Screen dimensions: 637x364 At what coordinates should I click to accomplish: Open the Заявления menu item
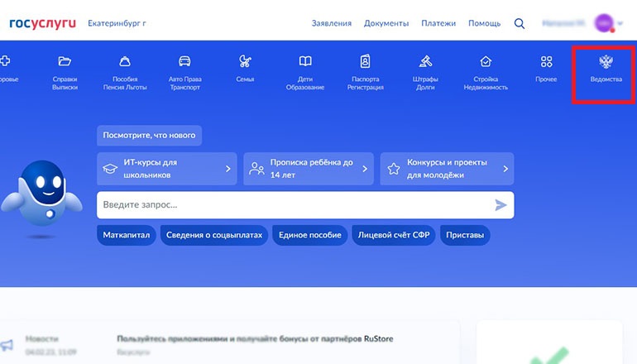(x=331, y=23)
